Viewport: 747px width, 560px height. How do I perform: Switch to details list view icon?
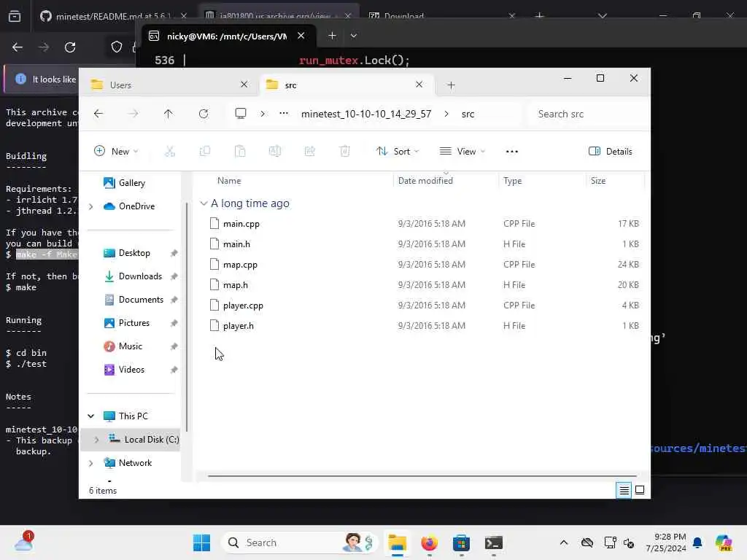(624, 490)
